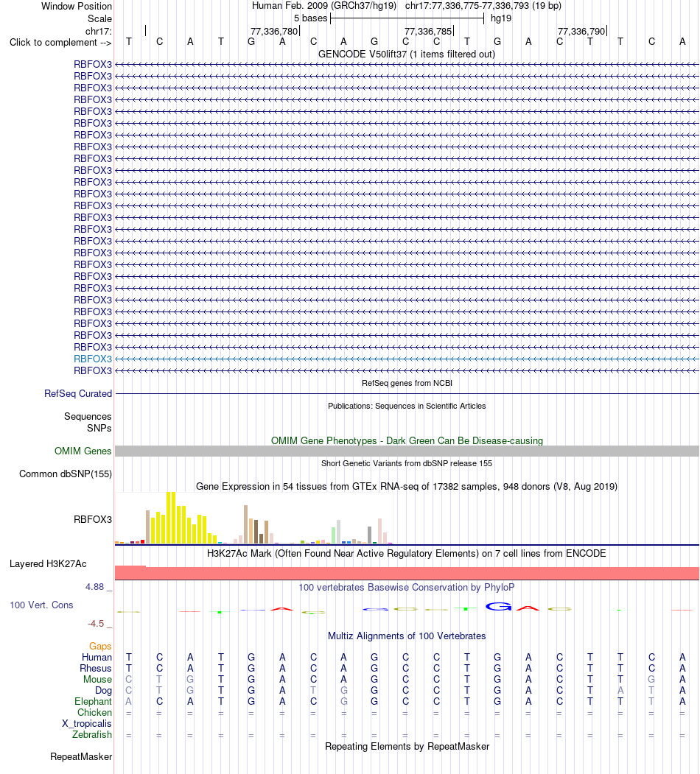Click the gray OMIM Genes bar
This screenshot has height=774, width=700.
pos(407,451)
